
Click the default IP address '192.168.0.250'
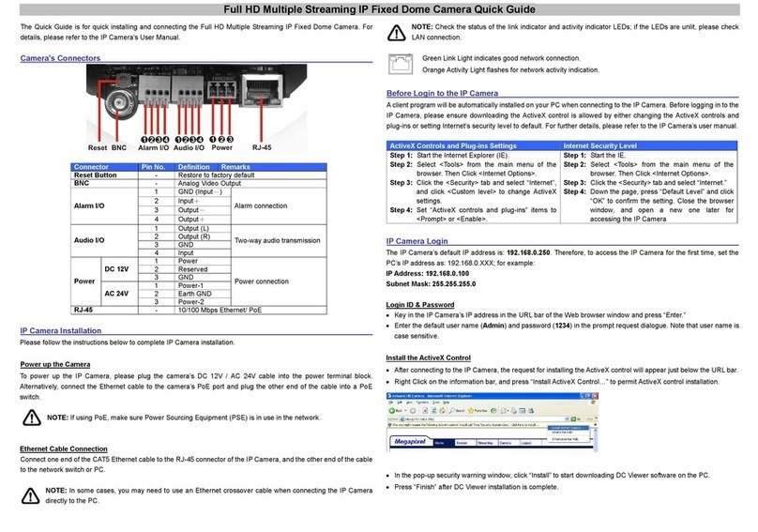point(528,252)
